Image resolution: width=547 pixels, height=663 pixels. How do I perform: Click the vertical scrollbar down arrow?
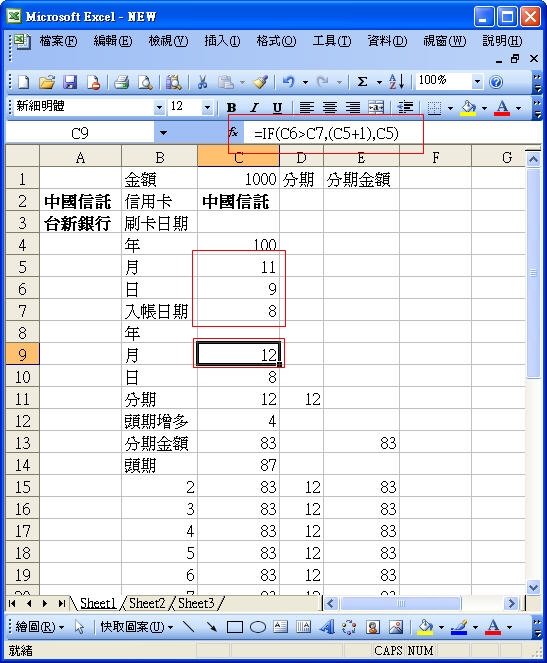[x=533, y=587]
